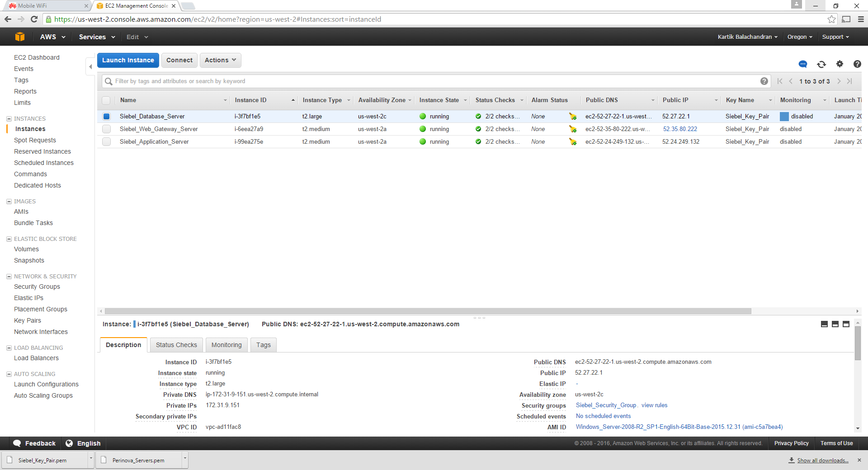Open the Actions dropdown
This screenshot has width=868, height=470.
[x=220, y=60]
